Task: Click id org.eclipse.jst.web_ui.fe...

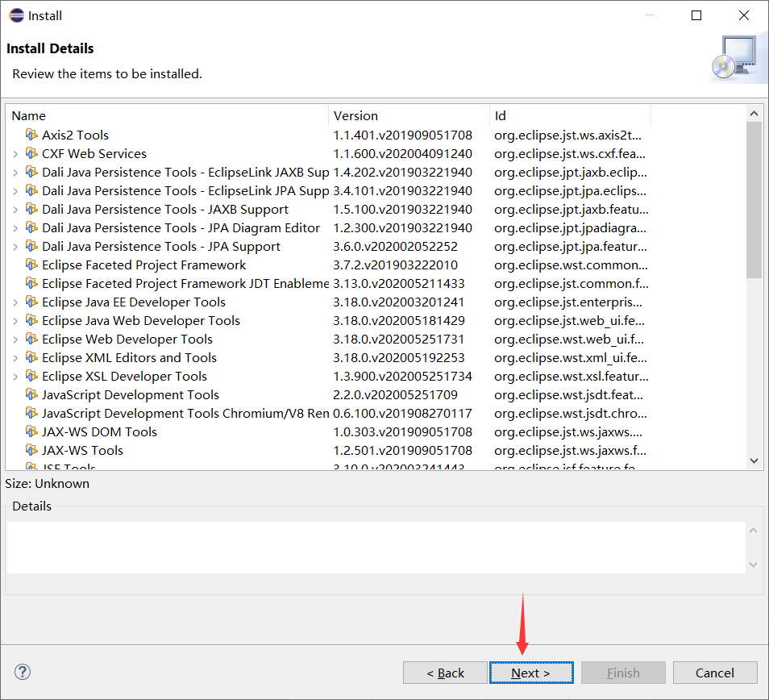Action: pos(569,320)
